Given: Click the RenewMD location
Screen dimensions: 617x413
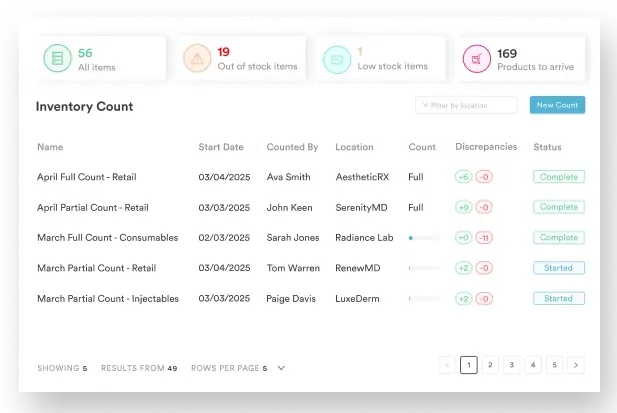Looking at the screenshot, I should tap(358, 268).
